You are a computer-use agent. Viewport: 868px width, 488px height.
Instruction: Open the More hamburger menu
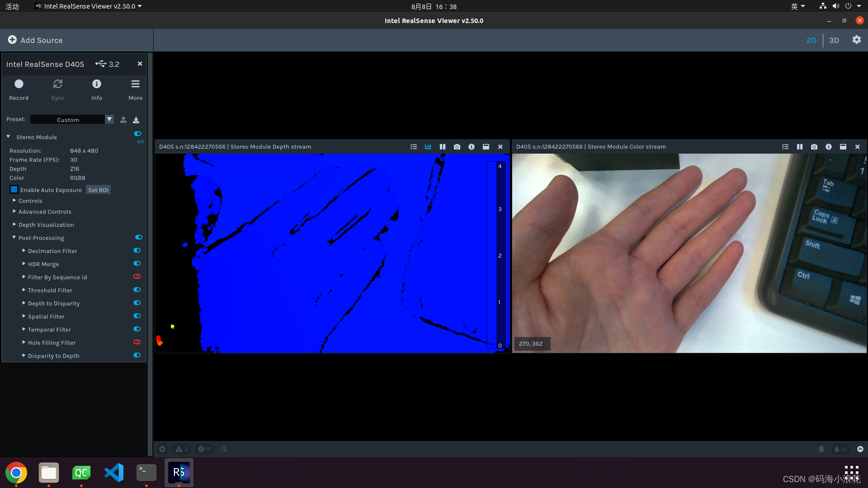135,84
